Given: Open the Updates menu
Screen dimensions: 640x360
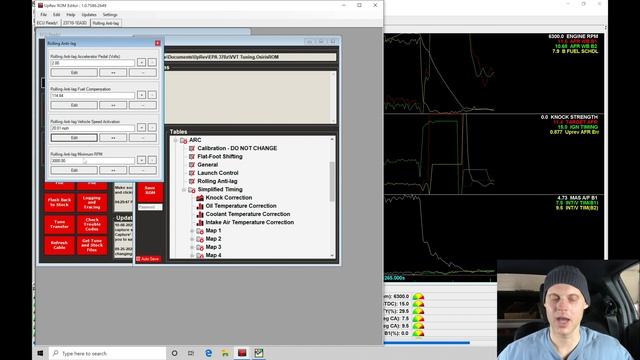Looking at the screenshot, I should pos(89,15).
